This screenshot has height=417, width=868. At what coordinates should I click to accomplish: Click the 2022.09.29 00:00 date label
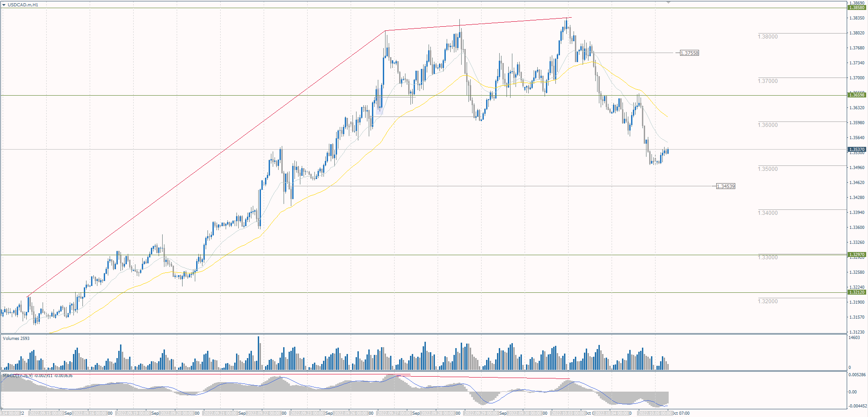tap(481, 413)
